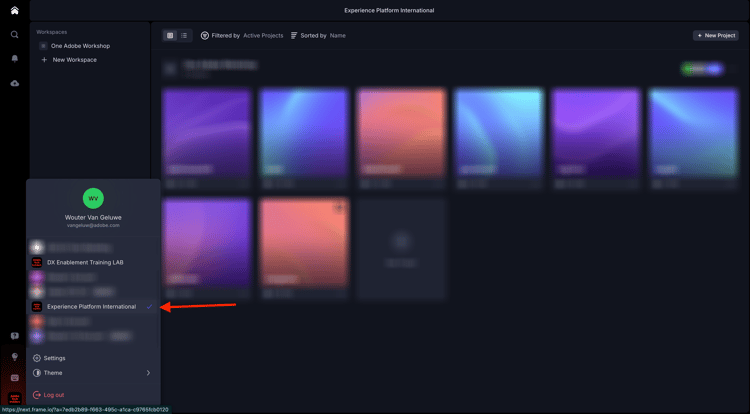Click Wouter Van Geluwe name

pos(93,218)
